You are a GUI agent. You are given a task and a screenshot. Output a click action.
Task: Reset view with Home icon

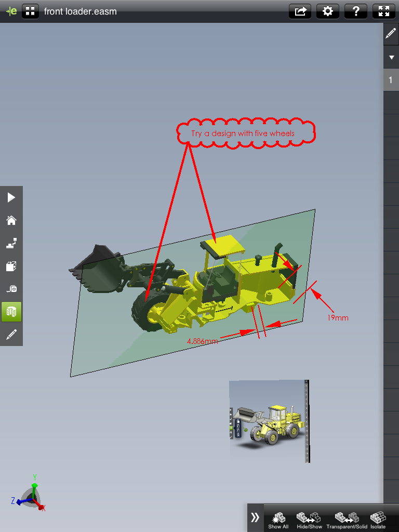pos(11,220)
